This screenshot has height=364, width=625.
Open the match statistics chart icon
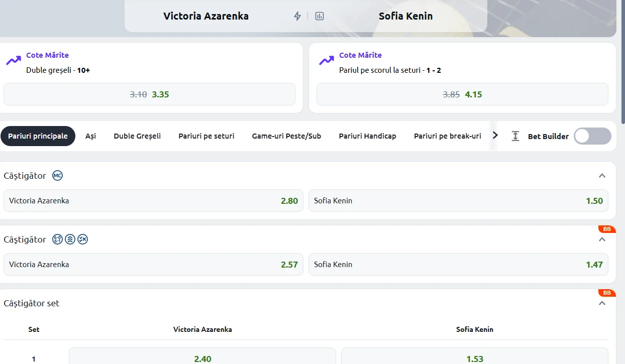320,16
